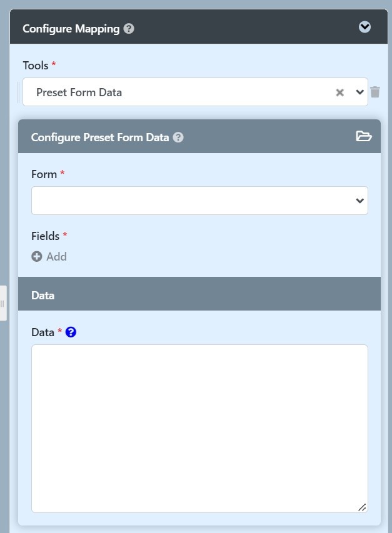Click the Data section header bar
The image size is (392, 533).
[199, 295]
